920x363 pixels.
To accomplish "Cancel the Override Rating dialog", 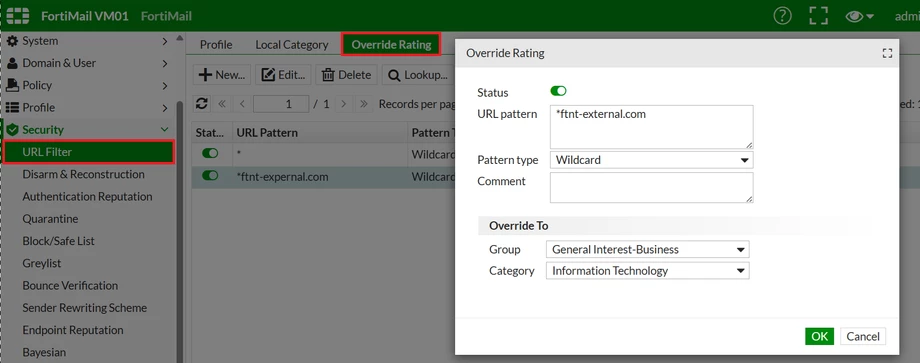I will tap(862, 336).
